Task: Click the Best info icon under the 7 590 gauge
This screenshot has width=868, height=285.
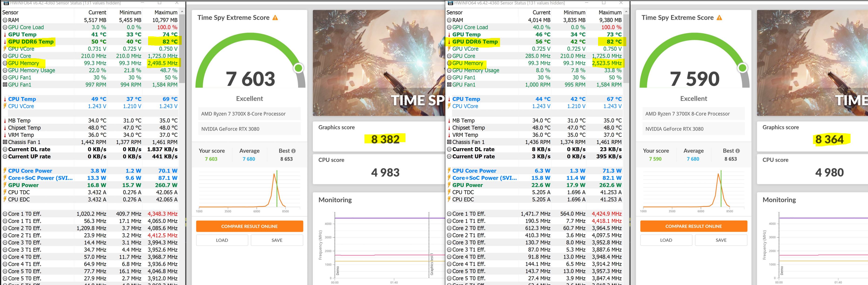Action: pyautogui.click(x=738, y=151)
